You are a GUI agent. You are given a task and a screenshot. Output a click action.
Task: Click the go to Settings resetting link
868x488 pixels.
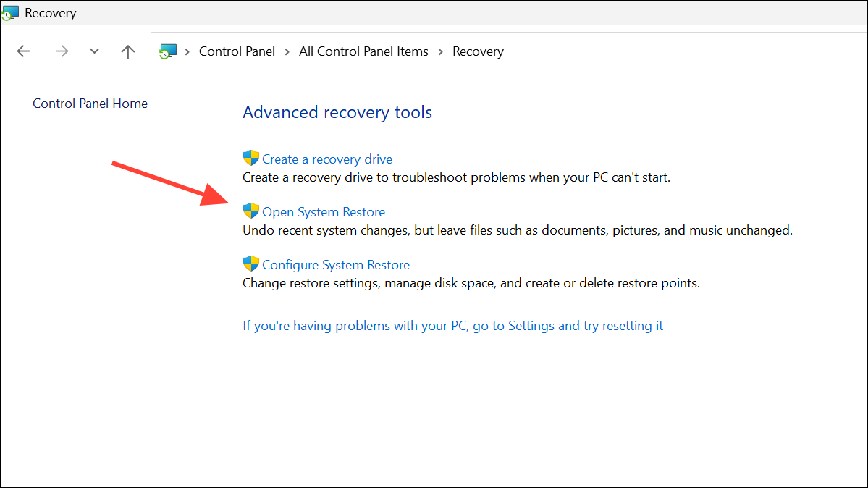click(x=452, y=325)
